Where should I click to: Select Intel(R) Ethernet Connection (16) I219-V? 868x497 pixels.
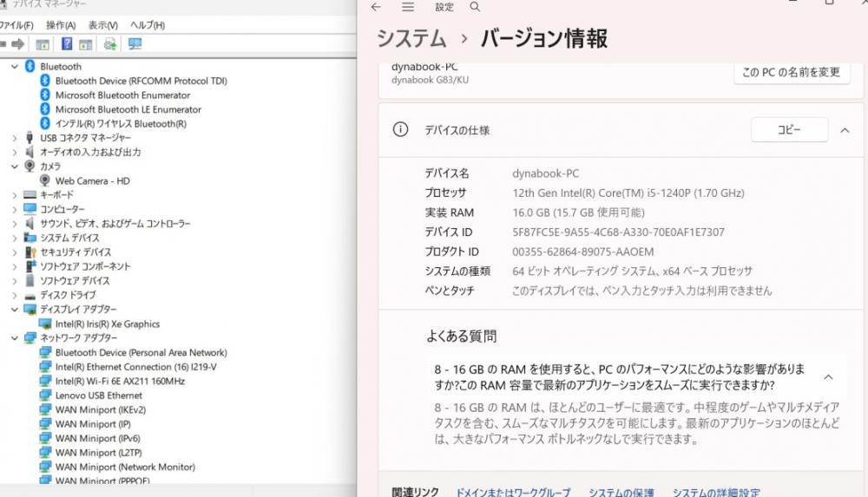[x=136, y=367]
